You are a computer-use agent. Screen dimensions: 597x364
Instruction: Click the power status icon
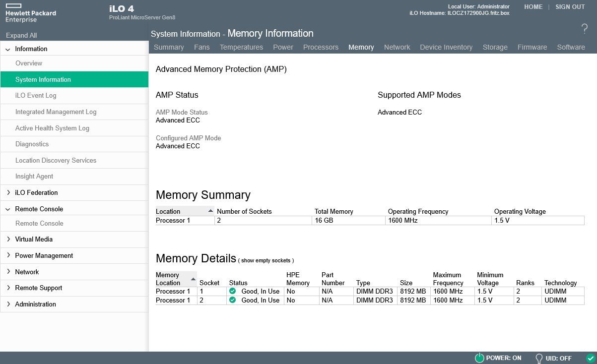click(479, 358)
